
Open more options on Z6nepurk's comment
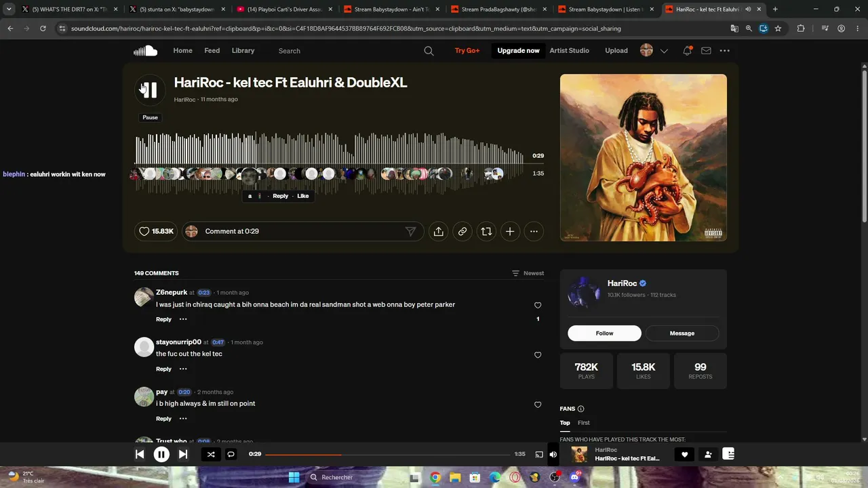tap(182, 319)
